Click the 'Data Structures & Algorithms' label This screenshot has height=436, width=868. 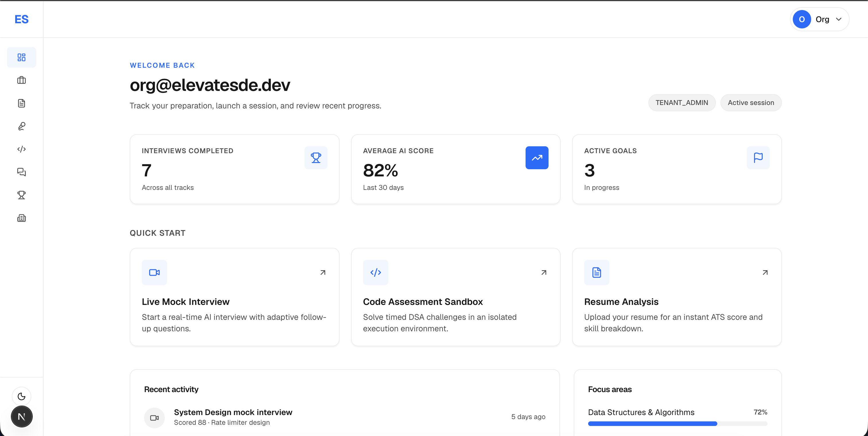tap(641, 412)
